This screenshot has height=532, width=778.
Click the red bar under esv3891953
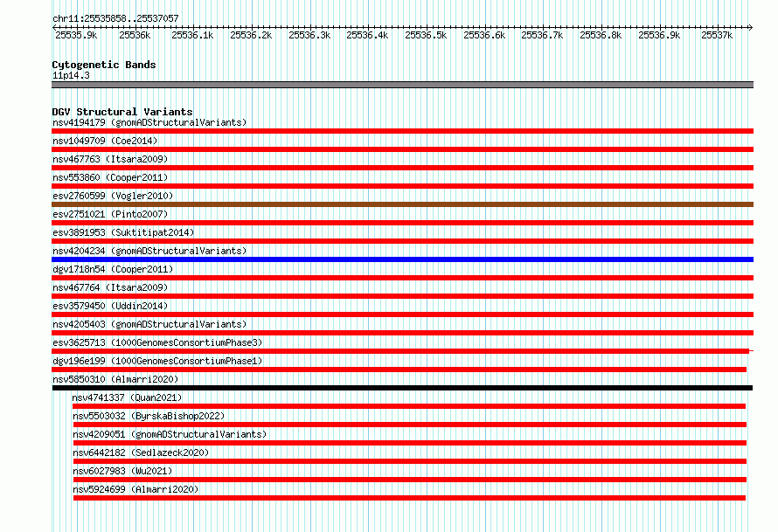pos(402,241)
